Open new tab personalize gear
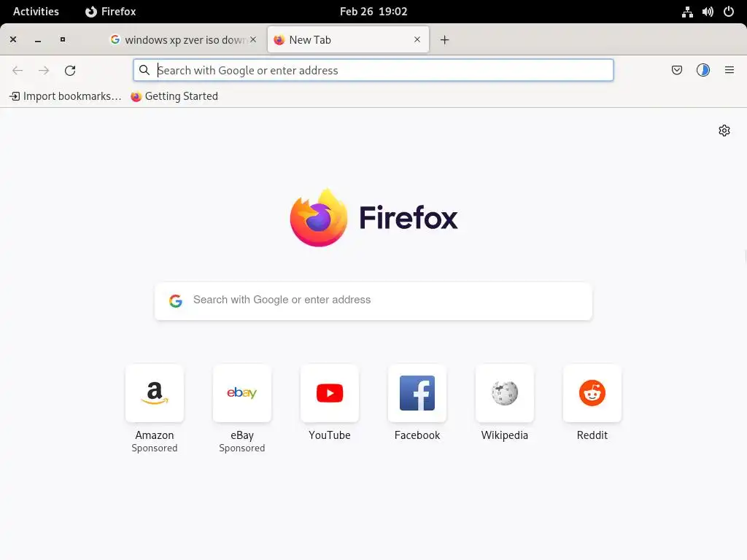 [x=724, y=131]
